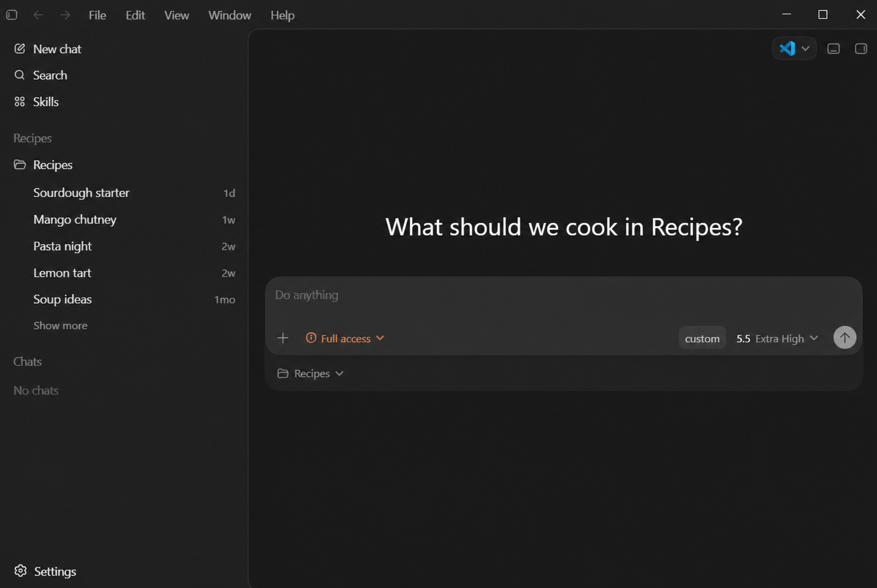Click the 2w timestamp for Pasta night

pyautogui.click(x=229, y=247)
